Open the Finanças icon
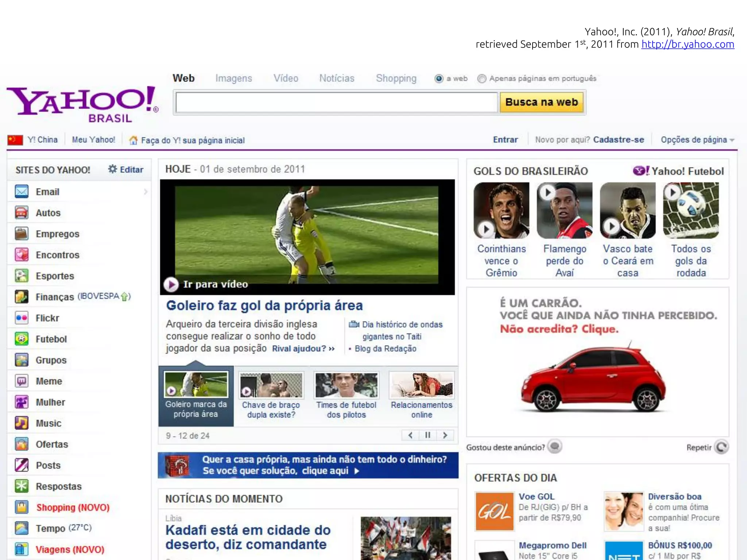The image size is (747, 560). click(x=22, y=297)
